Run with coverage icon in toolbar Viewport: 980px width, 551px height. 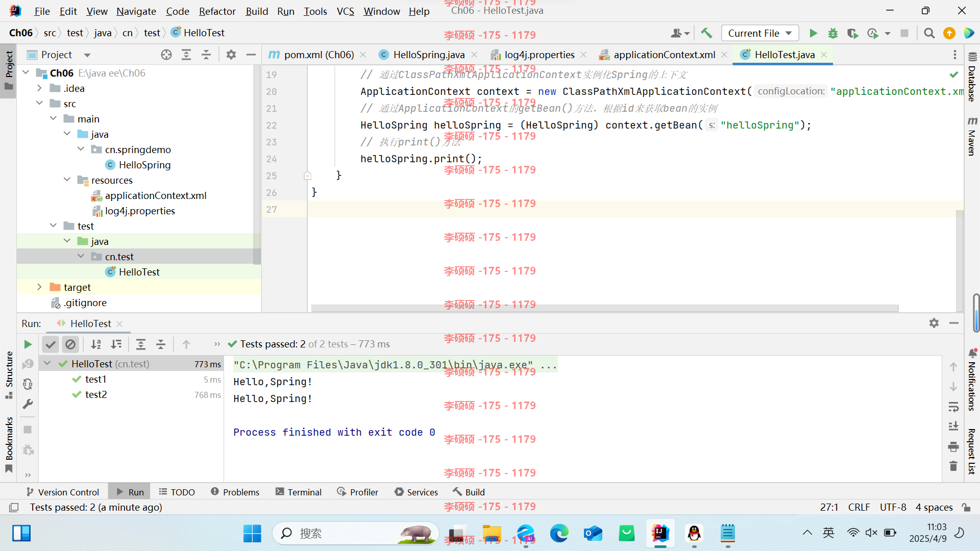pyautogui.click(x=852, y=33)
